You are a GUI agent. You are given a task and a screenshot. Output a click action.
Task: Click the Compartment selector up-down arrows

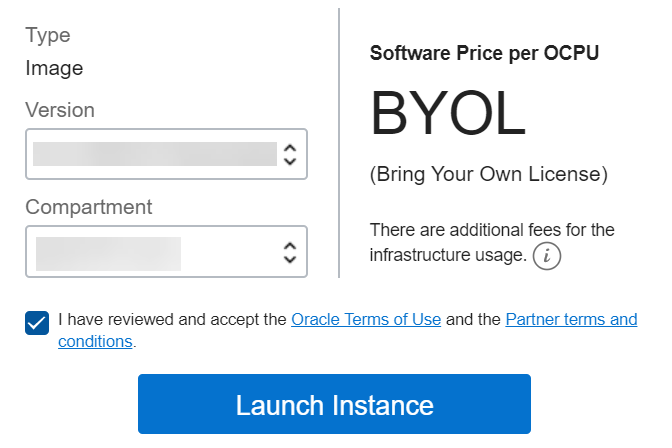click(290, 252)
